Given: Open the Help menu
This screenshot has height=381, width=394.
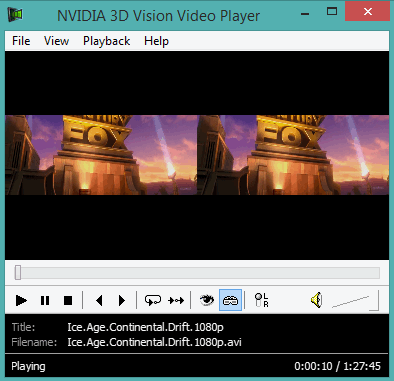Looking at the screenshot, I should [x=156, y=41].
